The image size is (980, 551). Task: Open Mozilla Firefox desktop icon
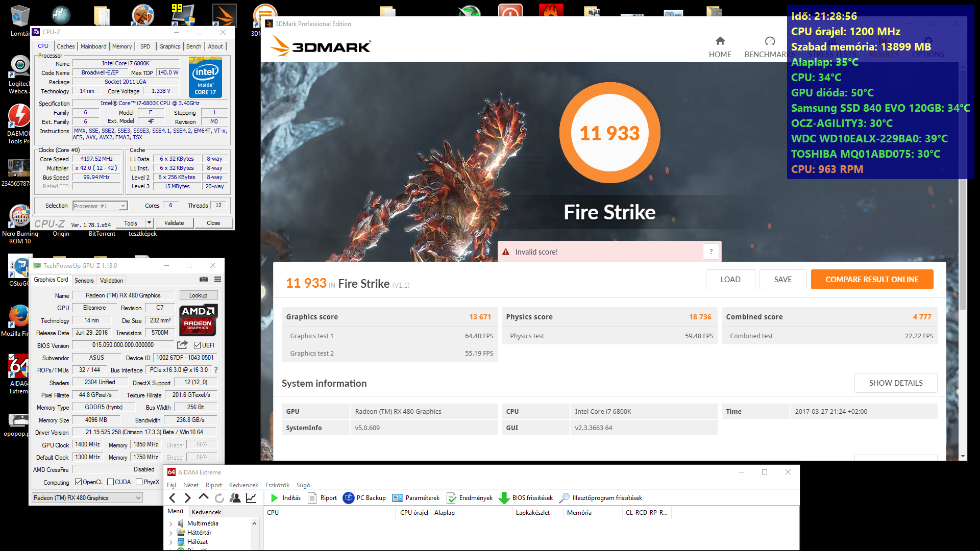click(x=18, y=320)
